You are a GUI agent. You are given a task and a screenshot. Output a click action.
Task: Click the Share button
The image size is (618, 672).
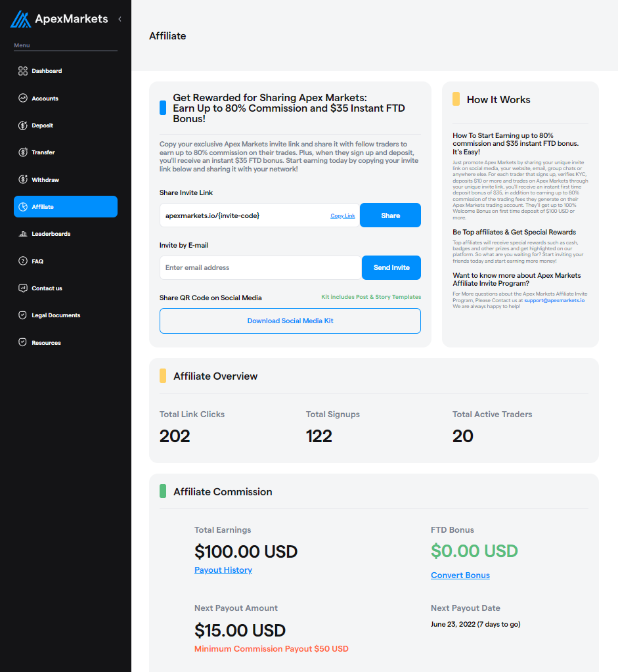[390, 215]
